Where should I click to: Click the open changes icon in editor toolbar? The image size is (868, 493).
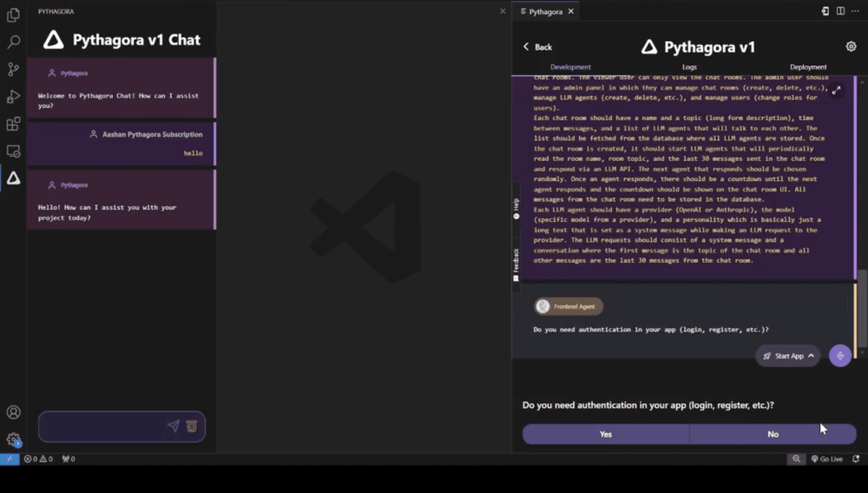point(825,11)
